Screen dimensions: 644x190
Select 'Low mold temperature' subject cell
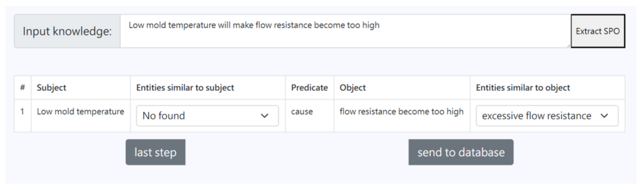point(80,112)
